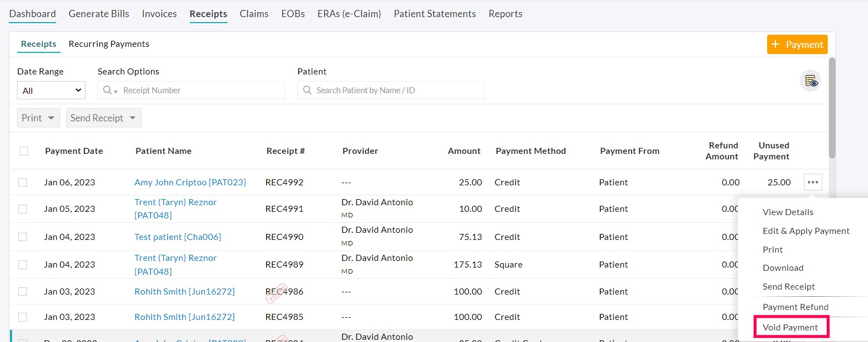Switch to the Recurring Payments tab
Viewport: 868px width, 342px height.
click(x=109, y=44)
